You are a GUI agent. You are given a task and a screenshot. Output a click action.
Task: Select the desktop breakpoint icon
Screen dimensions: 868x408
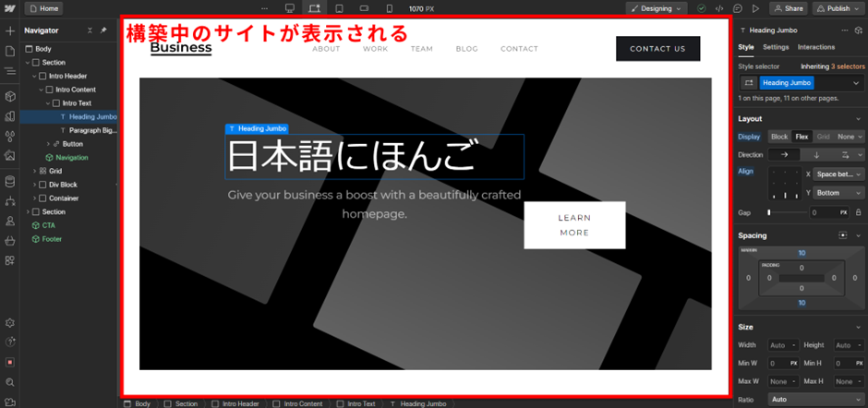(289, 8)
